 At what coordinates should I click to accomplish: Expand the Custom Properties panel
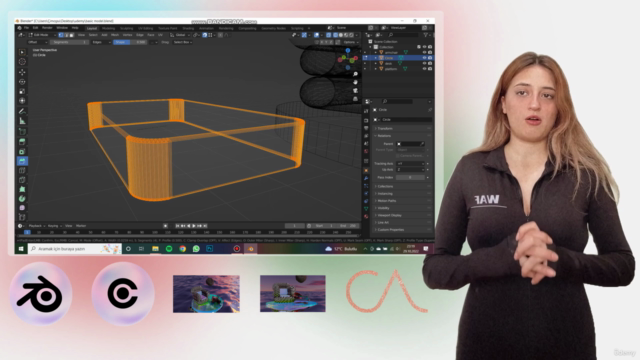[x=402, y=230]
